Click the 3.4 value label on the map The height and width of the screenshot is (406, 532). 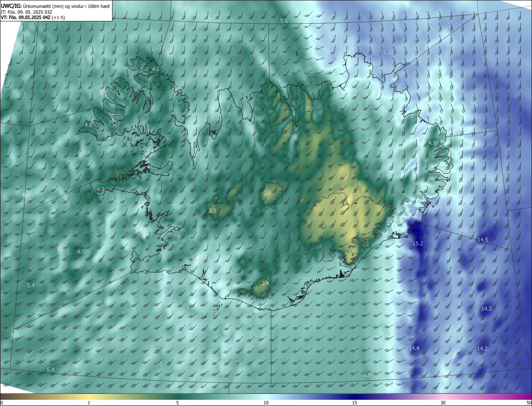[x=265, y=283]
